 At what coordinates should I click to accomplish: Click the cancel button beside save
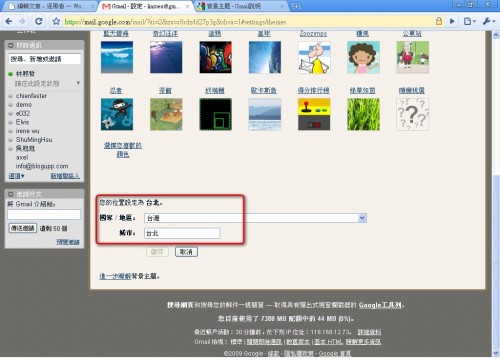186,252
